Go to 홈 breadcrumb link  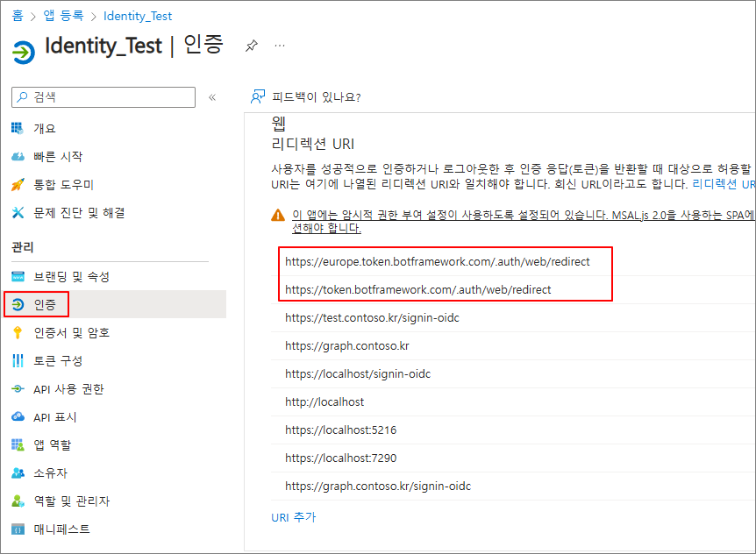tap(18, 16)
